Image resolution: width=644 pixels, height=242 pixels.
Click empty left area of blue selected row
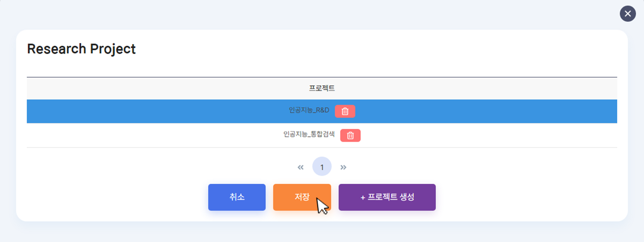(139, 111)
